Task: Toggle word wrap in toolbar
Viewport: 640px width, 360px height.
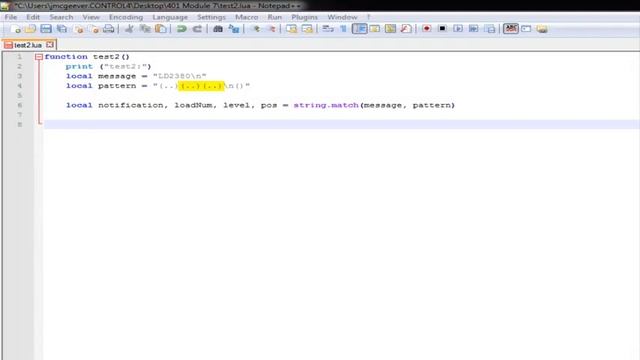Action: coord(328,29)
